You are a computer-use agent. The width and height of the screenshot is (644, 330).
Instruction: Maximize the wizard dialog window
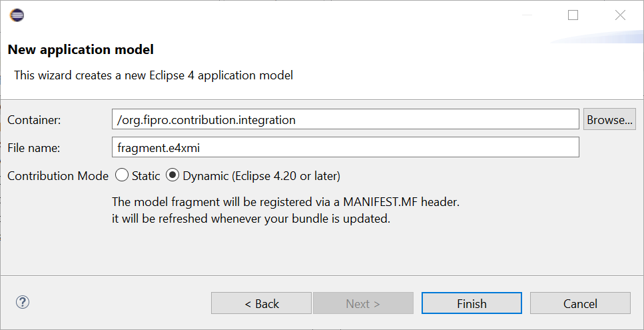pyautogui.click(x=573, y=15)
